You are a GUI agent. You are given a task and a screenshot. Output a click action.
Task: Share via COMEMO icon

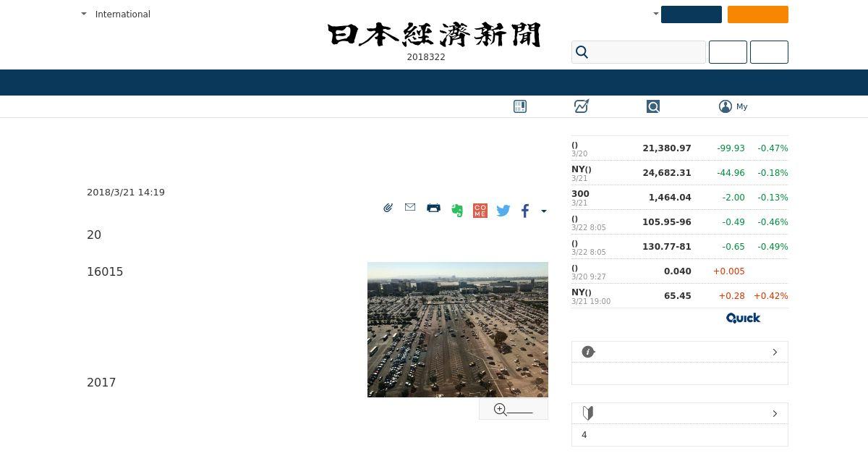pyautogui.click(x=480, y=211)
